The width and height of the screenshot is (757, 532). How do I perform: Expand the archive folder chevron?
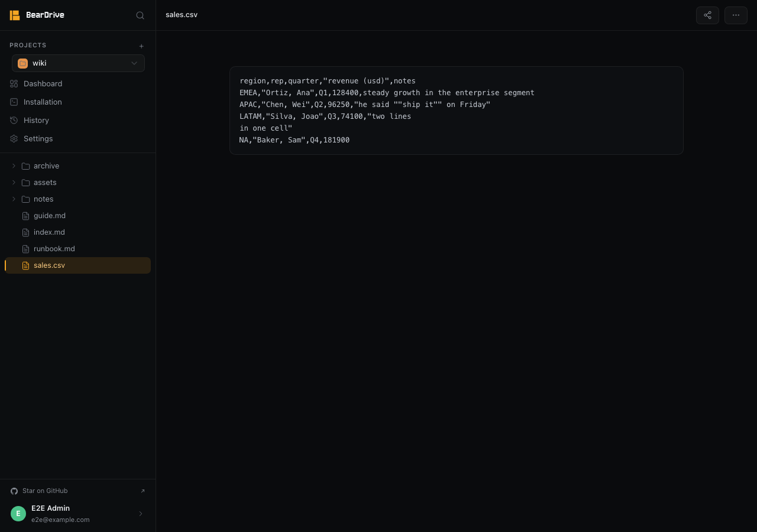pyautogui.click(x=14, y=166)
